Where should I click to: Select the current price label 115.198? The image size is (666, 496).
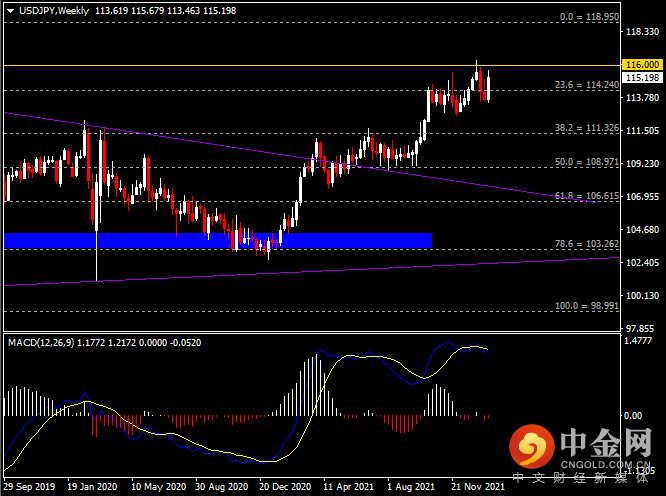tap(642, 78)
